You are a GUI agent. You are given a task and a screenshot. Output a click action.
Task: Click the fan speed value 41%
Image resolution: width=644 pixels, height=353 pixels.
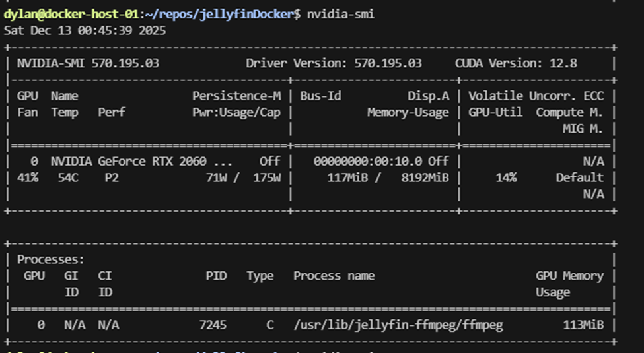[x=28, y=177]
